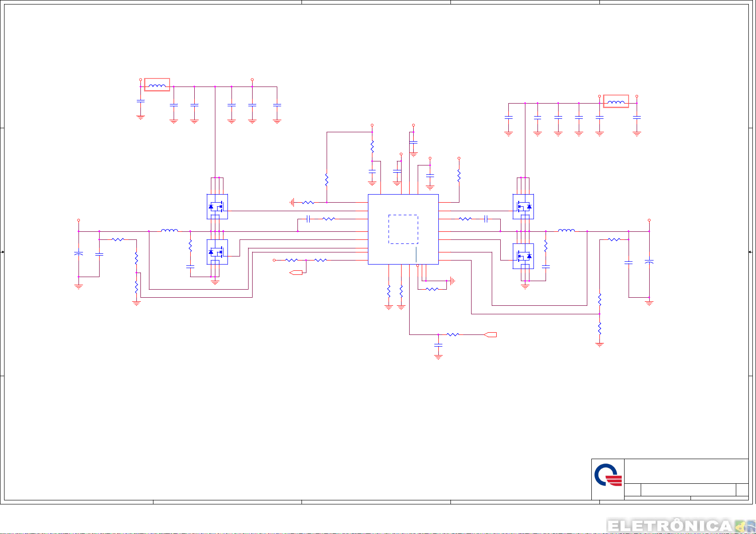Select the polarized capacitor at the far left

[79, 254]
